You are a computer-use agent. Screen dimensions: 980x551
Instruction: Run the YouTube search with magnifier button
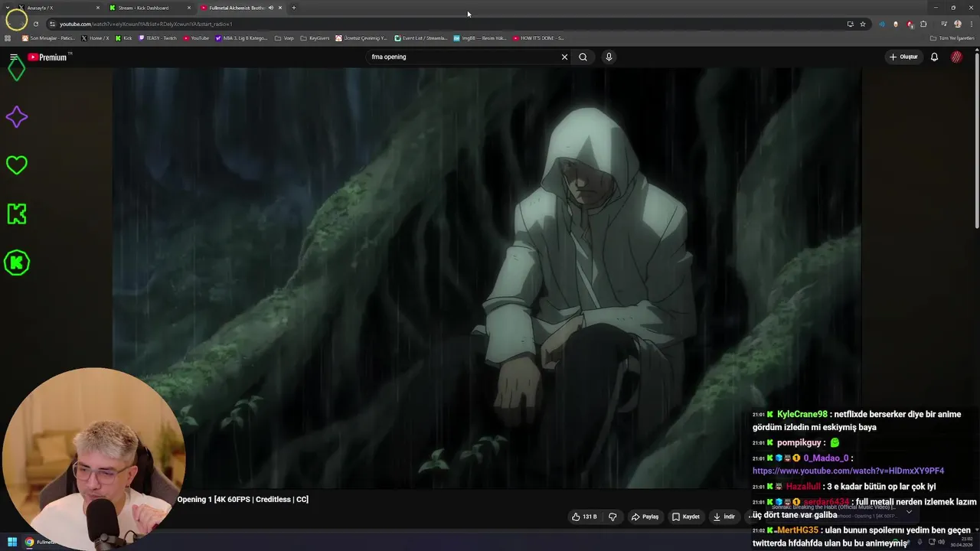coord(583,57)
